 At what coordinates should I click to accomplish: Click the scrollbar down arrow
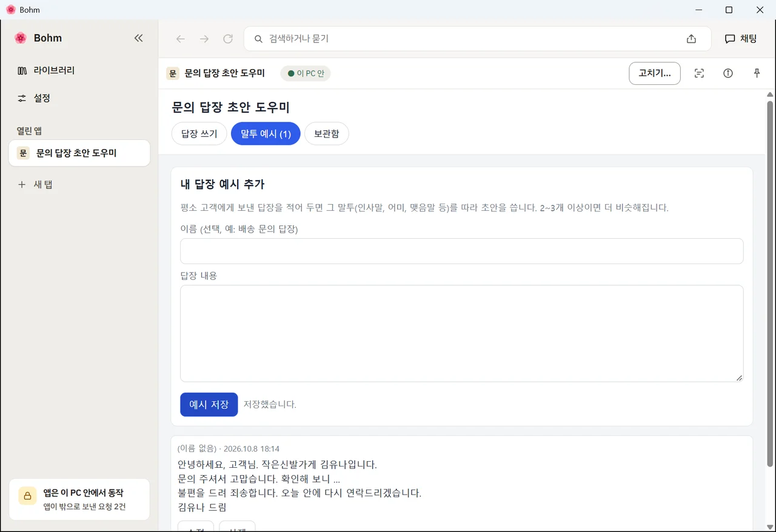(770, 527)
